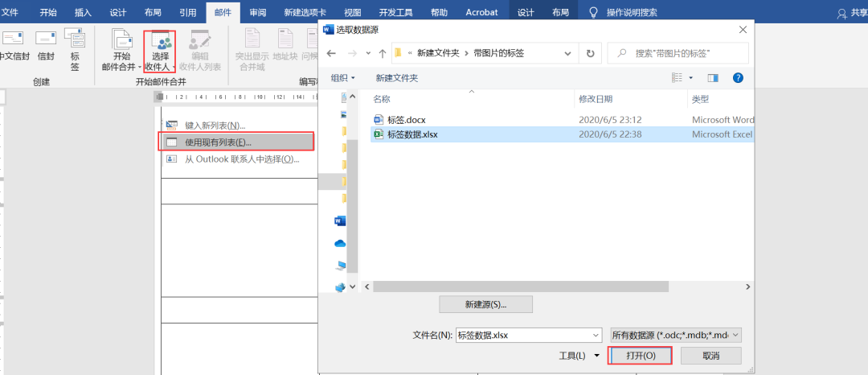The image size is (868, 375).
Task: Click the 共享 share button
Action: (853, 14)
